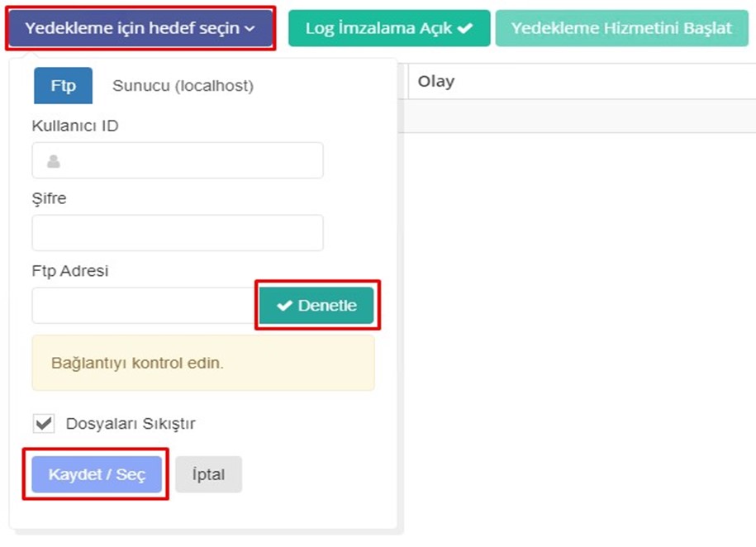756x547 pixels.
Task: Toggle the Log İmzalama Açık button
Action: pos(389,28)
